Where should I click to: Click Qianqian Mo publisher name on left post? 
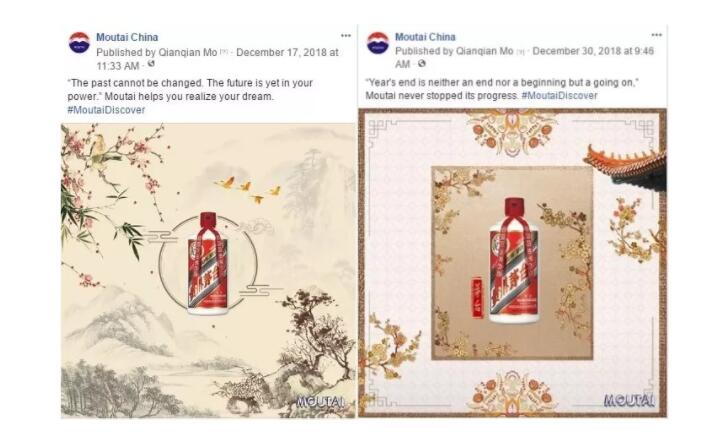(x=188, y=53)
